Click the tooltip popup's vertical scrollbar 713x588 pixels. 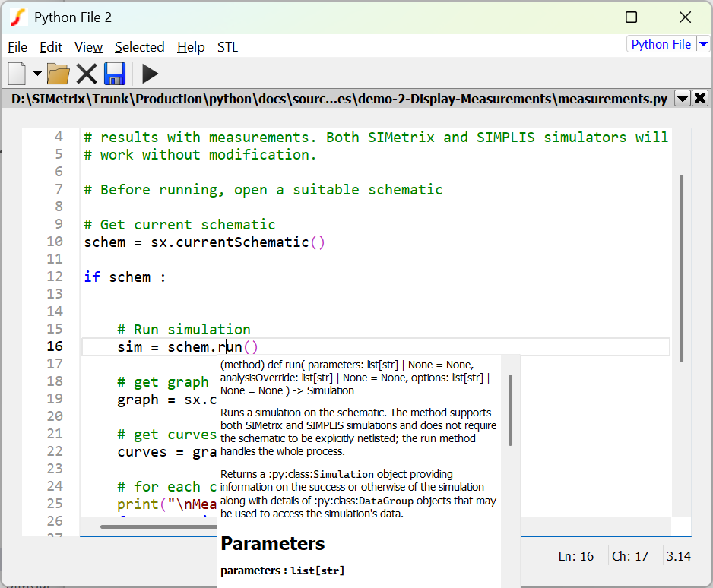511,410
